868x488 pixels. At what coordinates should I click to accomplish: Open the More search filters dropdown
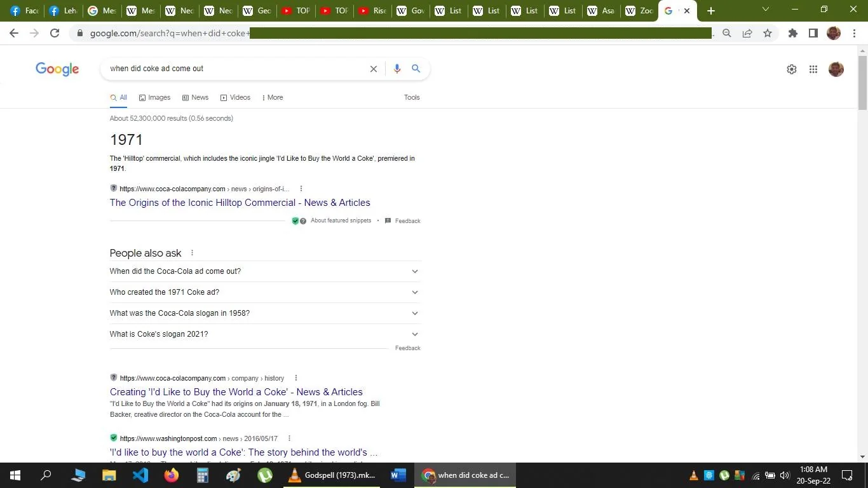[x=273, y=97]
